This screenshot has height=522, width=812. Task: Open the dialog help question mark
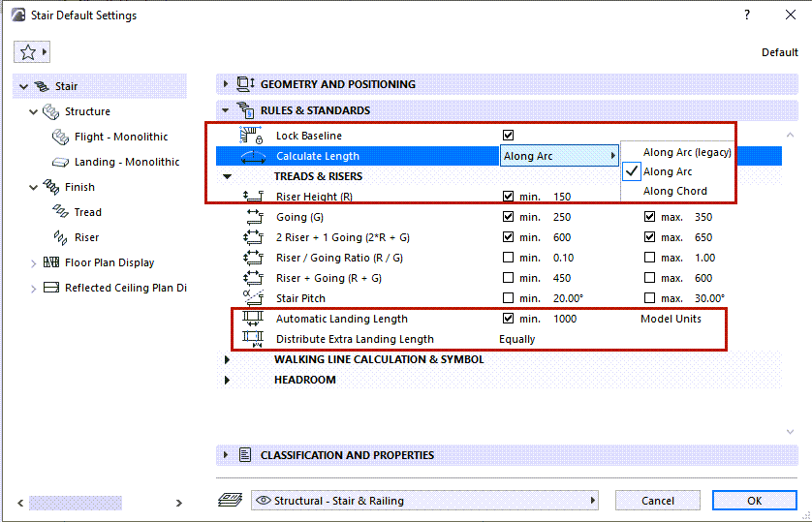[x=747, y=15]
